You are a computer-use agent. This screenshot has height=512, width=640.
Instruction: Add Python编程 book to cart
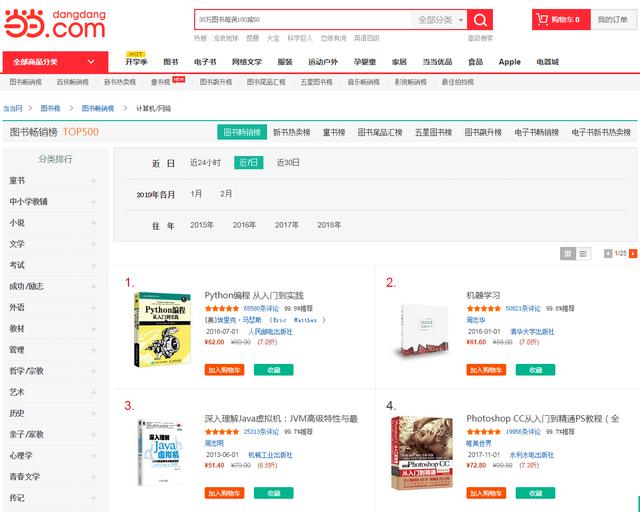coord(224,370)
